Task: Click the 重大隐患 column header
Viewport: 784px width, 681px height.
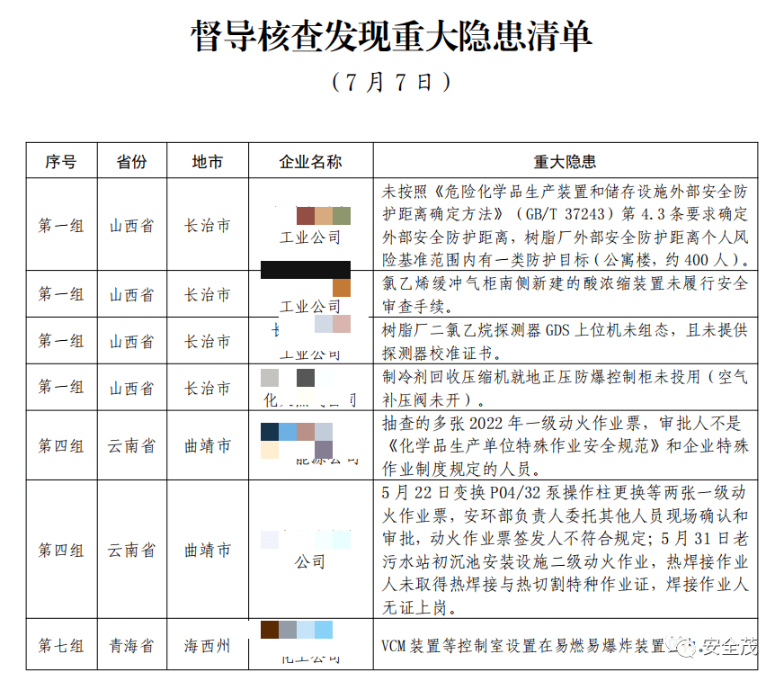Action: pos(565,162)
